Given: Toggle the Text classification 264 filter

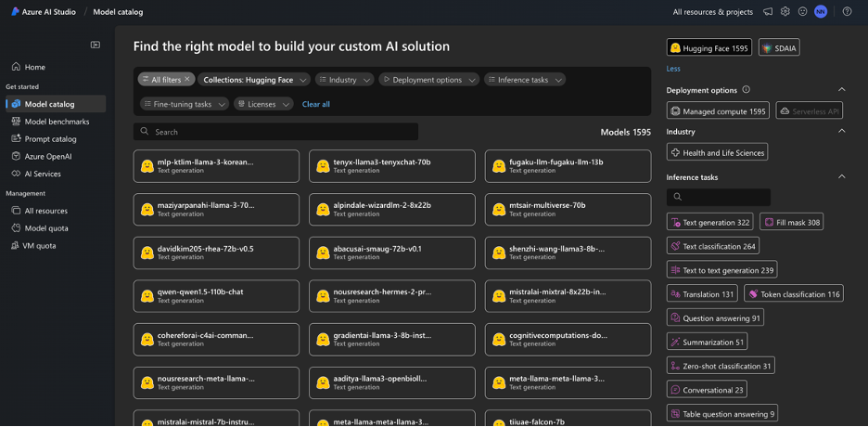Looking at the screenshot, I should [713, 246].
